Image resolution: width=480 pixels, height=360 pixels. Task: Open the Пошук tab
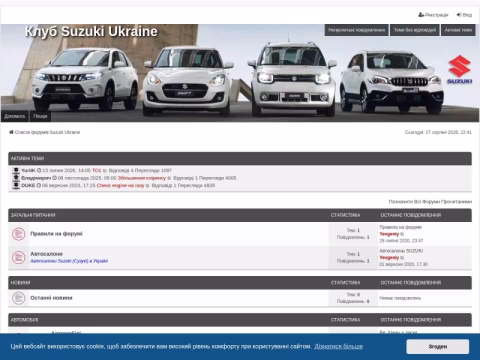[x=40, y=116]
